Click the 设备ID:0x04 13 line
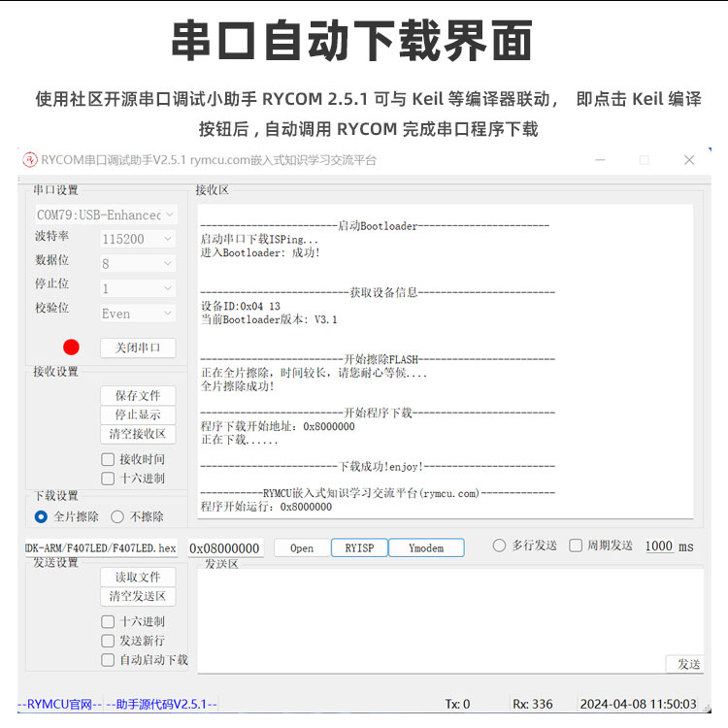This screenshot has width=728, height=728. pos(241,307)
